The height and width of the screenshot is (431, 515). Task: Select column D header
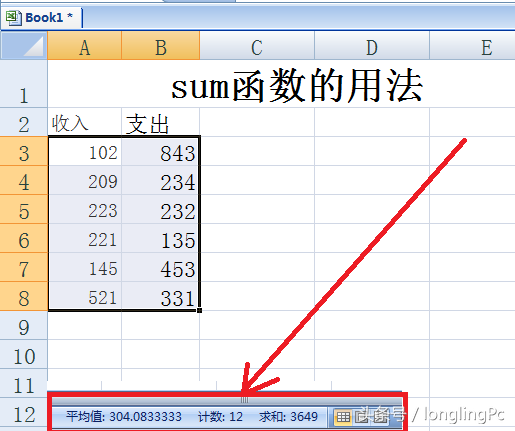point(372,46)
